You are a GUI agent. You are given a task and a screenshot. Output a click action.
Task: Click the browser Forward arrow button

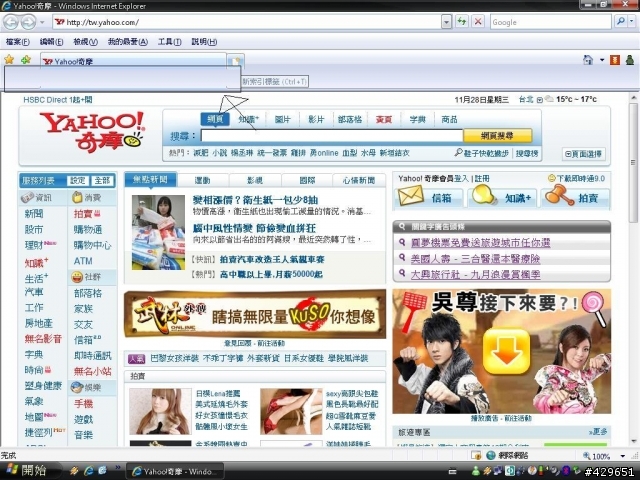pyautogui.click(x=28, y=22)
